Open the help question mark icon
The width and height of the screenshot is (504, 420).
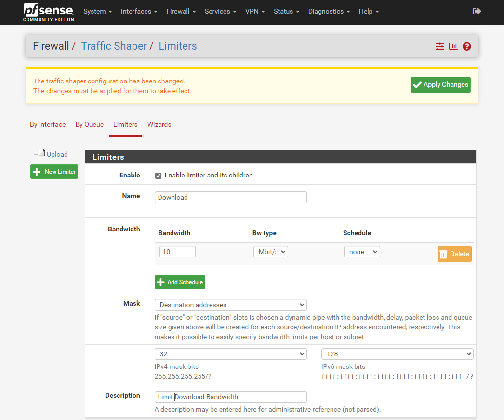pyautogui.click(x=466, y=46)
